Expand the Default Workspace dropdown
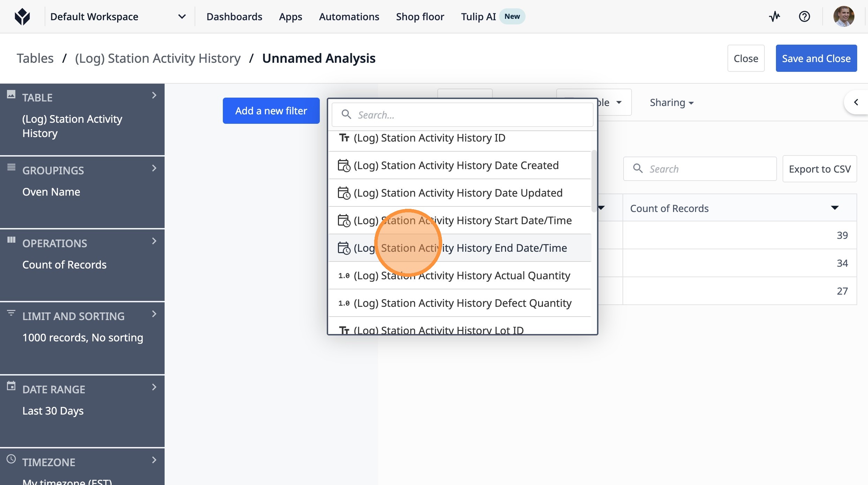Screen dimensions: 868x485 coord(182,16)
